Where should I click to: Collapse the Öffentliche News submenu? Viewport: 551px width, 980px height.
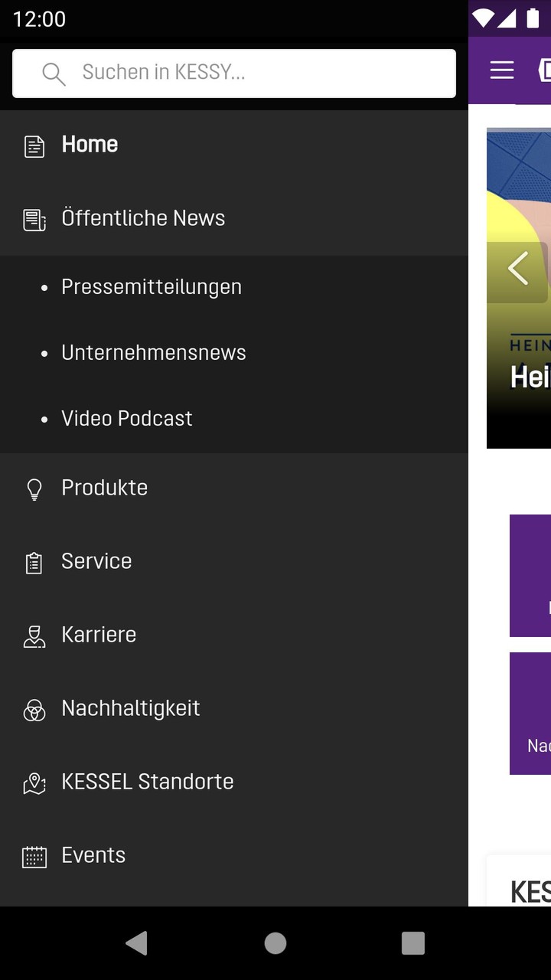tap(143, 218)
